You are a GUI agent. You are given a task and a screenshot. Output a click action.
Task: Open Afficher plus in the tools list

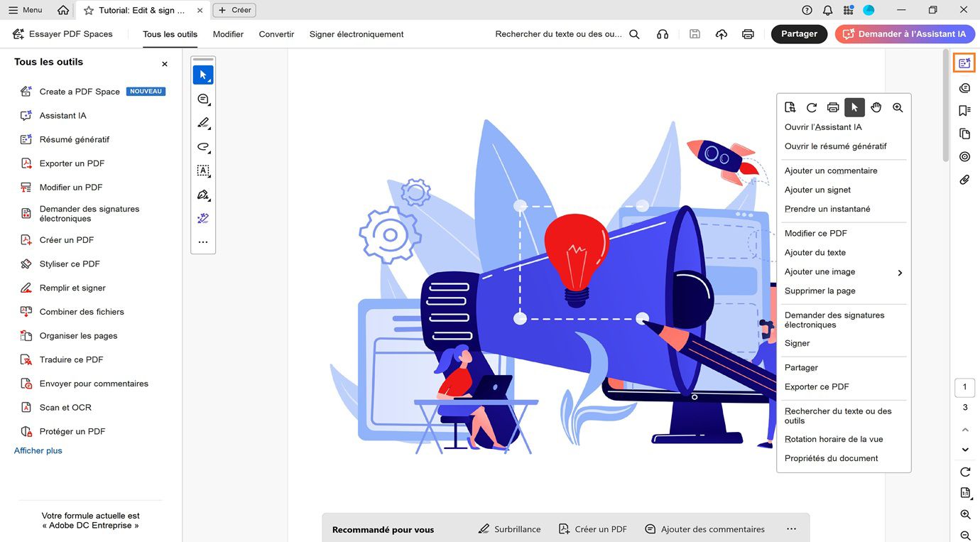point(38,450)
